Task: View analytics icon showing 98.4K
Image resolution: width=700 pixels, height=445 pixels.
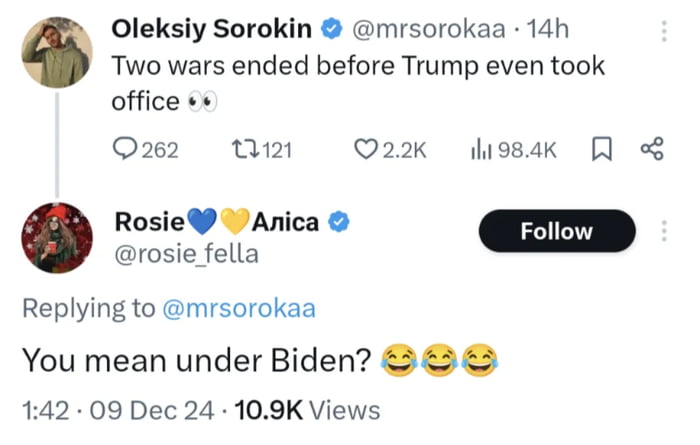Action: pos(481,149)
